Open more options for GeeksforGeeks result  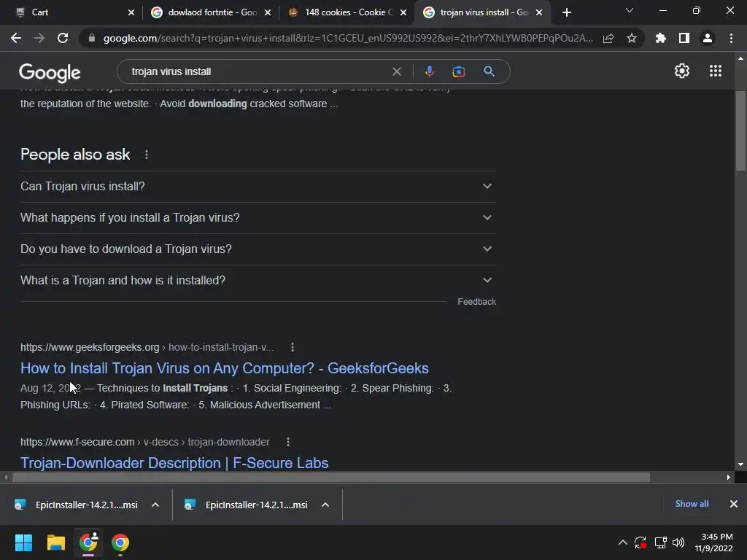tap(293, 347)
